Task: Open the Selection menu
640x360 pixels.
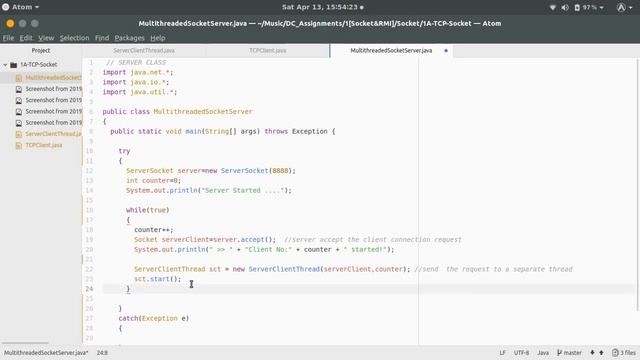Action: click(x=74, y=38)
